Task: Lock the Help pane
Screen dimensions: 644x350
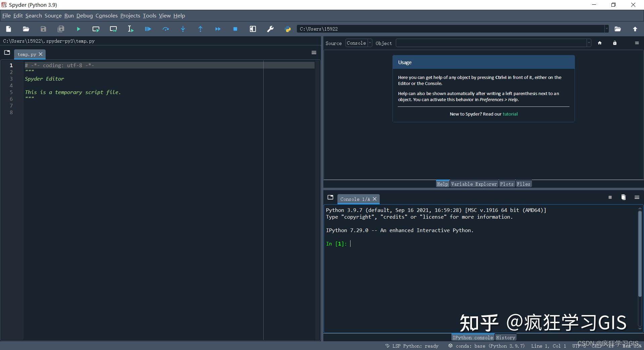Action: coord(614,43)
